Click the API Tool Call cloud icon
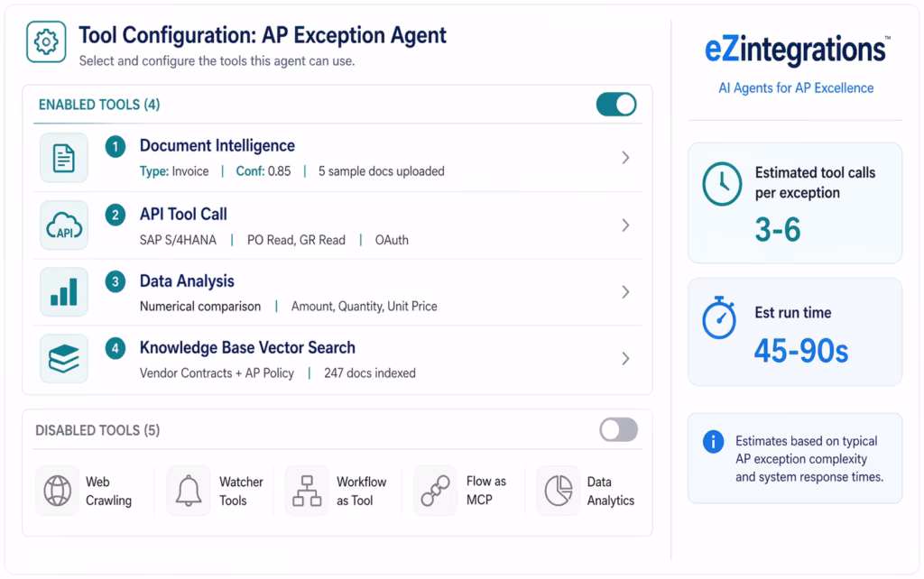Screen dimensions: 924x579 click(64, 225)
